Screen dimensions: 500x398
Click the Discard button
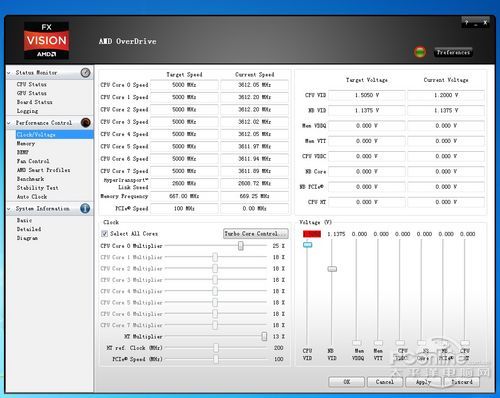click(x=462, y=382)
